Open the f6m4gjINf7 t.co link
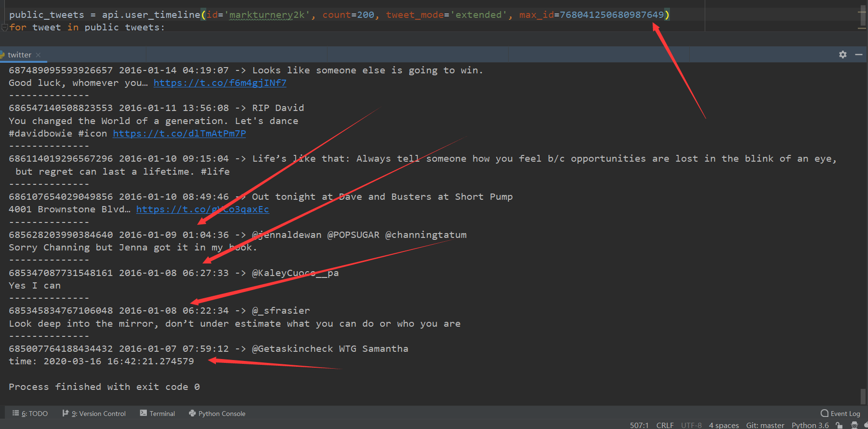The height and width of the screenshot is (429, 868). coord(220,83)
